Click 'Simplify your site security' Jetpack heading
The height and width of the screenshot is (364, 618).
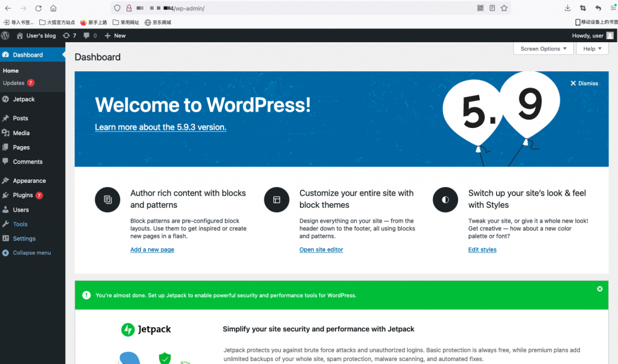pos(319,329)
